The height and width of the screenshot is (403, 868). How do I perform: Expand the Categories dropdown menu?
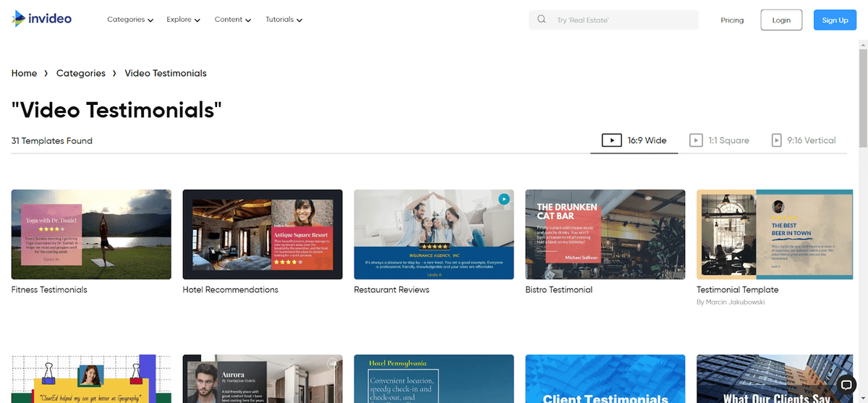point(130,20)
